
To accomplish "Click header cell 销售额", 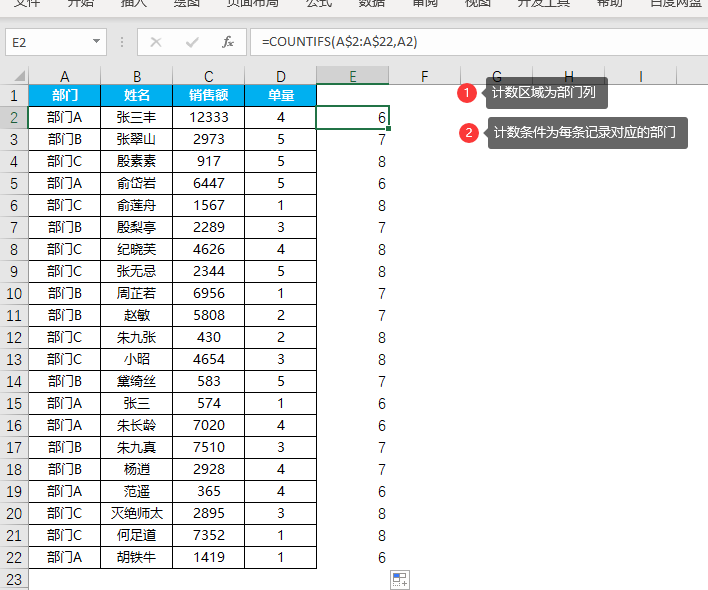I will pos(209,95).
